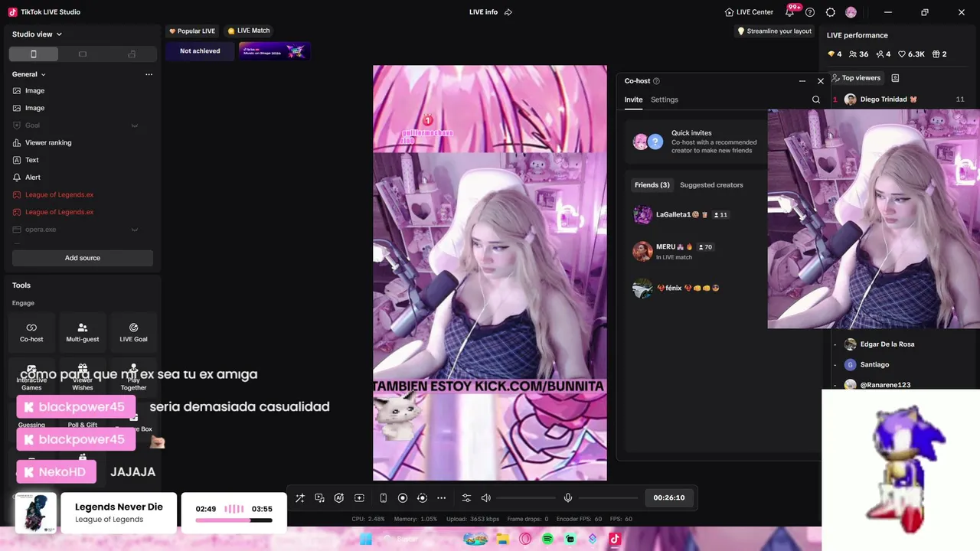This screenshot has height=551, width=980.
Task: Open the audio mixer settings icon
Action: 466,498
